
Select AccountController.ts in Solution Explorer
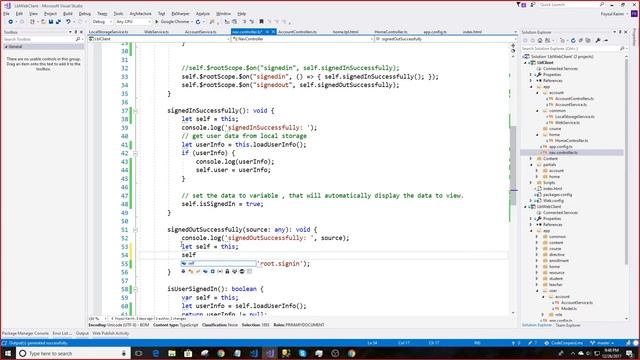574,99
